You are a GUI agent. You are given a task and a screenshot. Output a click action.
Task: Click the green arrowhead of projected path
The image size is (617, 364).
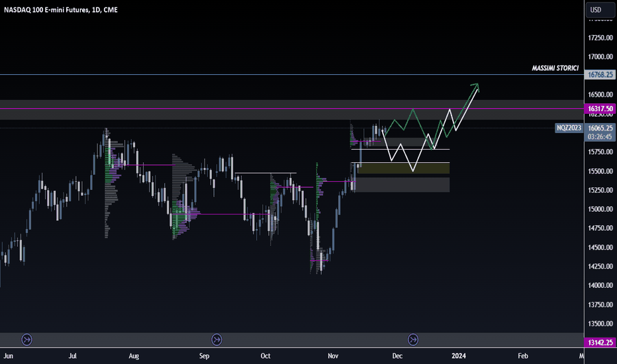click(x=475, y=87)
